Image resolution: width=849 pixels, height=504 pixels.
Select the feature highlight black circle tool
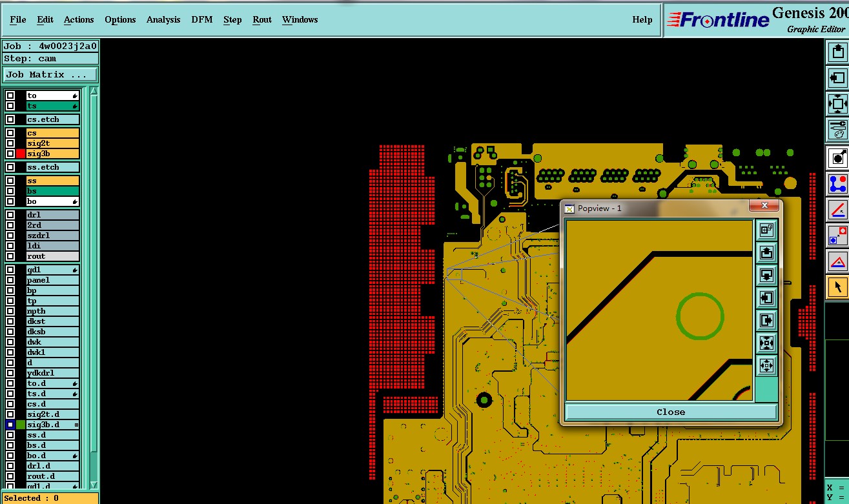pyautogui.click(x=837, y=157)
